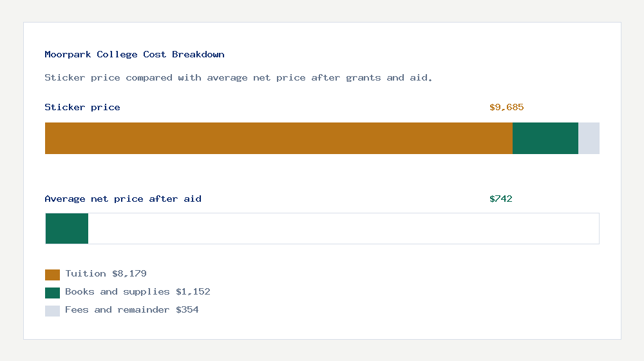This screenshot has height=361, width=644.
Task: Click the green net price bar fill
Action: (x=67, y=229)
